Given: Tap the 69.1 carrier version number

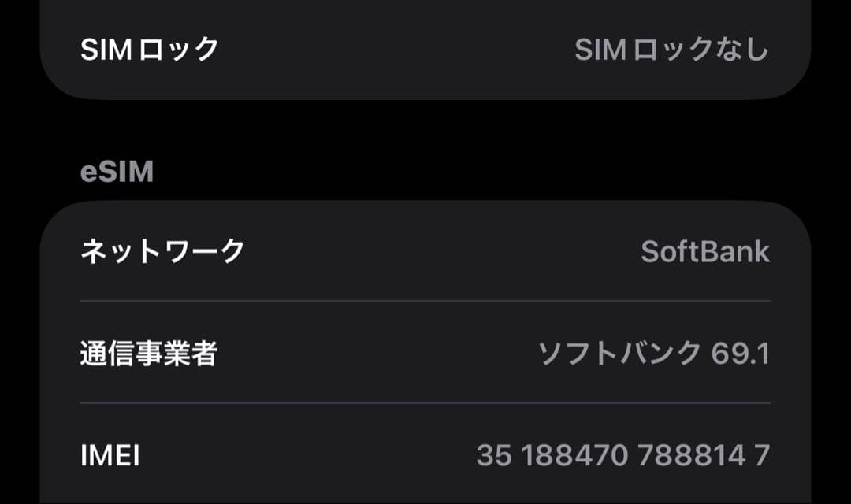Looking at the screenshot, I should point(740,354).
